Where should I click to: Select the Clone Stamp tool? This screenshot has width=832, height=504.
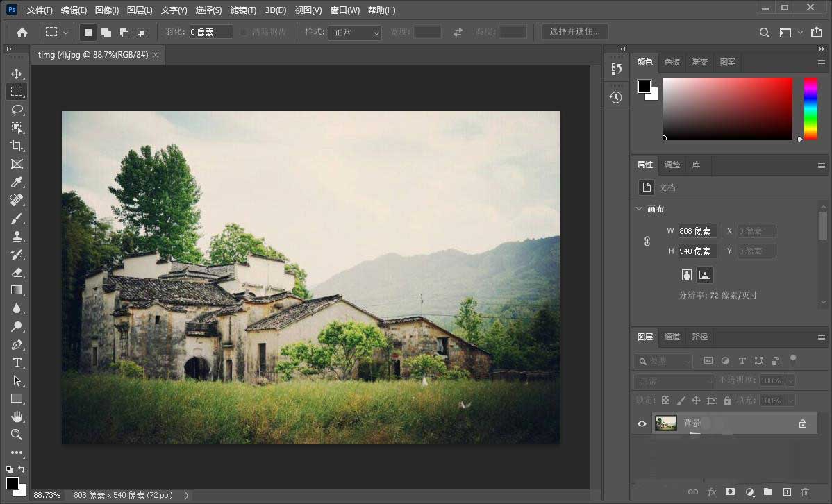[x=17, y=236]
